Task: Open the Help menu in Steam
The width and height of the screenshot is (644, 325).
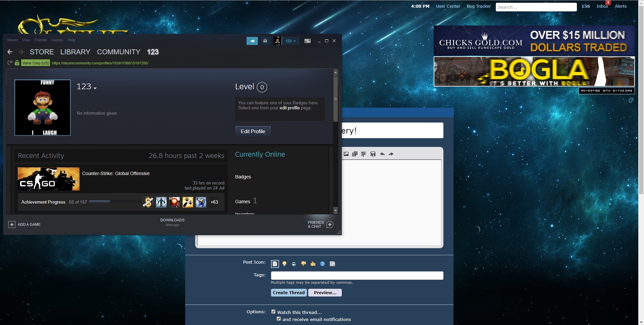Action: (71, 40)
